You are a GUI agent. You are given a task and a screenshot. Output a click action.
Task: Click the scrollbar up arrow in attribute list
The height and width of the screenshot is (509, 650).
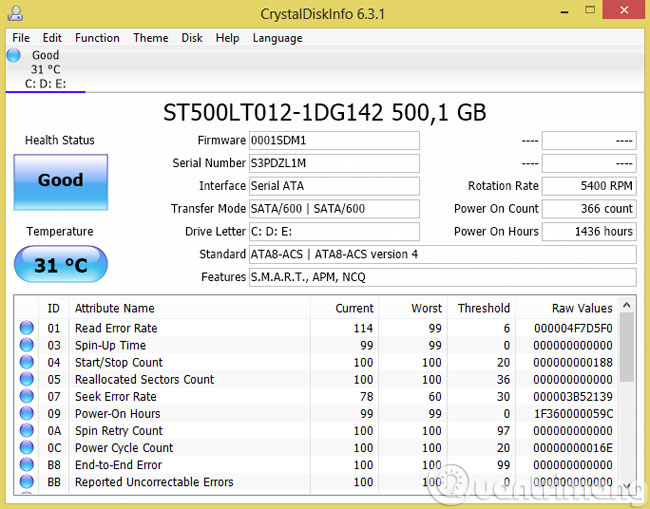[x=627, y=307]
